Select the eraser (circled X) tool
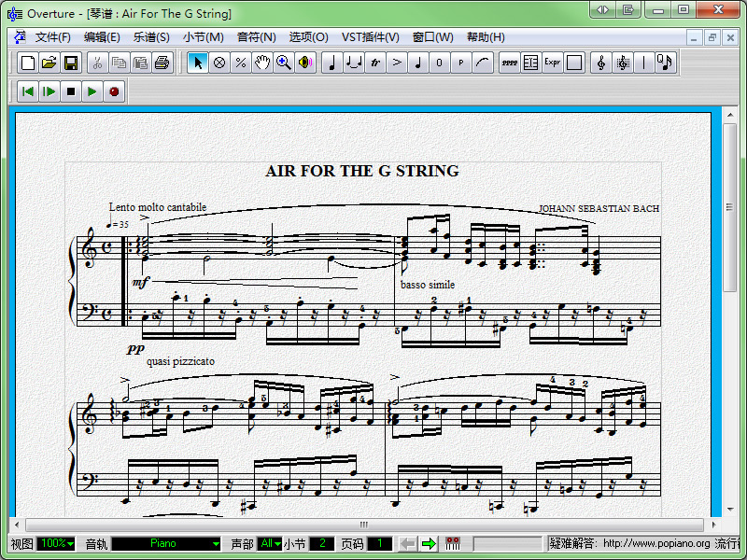The width and height of the screenshot is (747, 560). (x=219, y=63)
